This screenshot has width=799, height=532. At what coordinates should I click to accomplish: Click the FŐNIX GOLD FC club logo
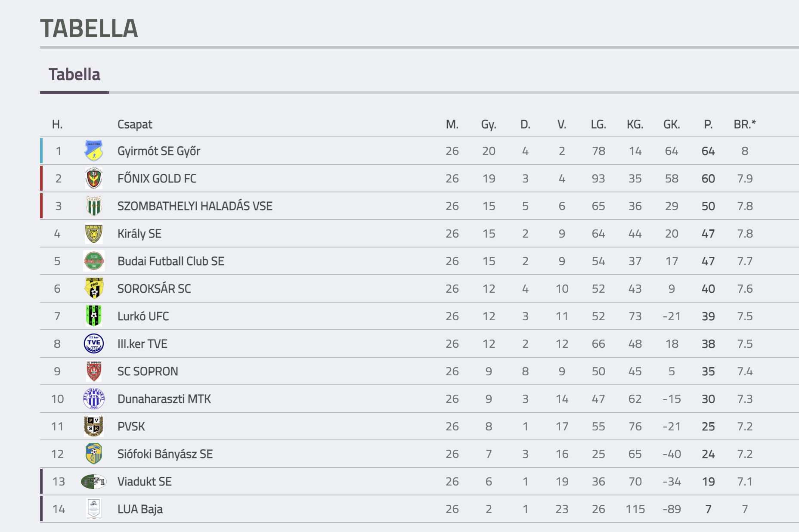(x=94, y=178)
